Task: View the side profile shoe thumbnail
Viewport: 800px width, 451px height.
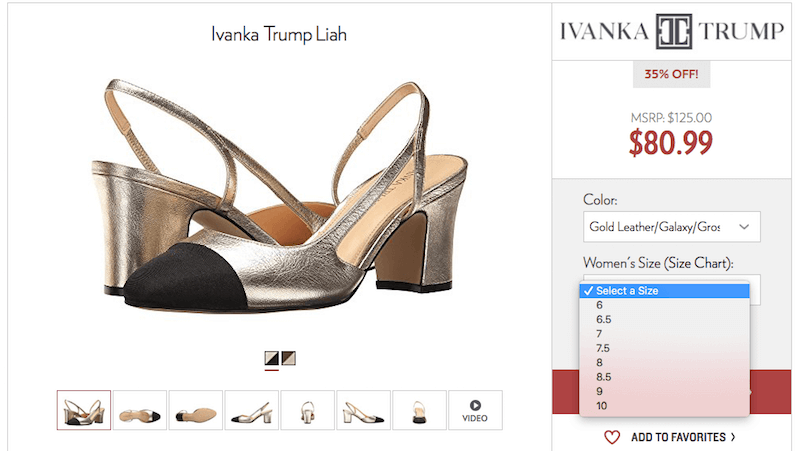Action: point(252,410)
